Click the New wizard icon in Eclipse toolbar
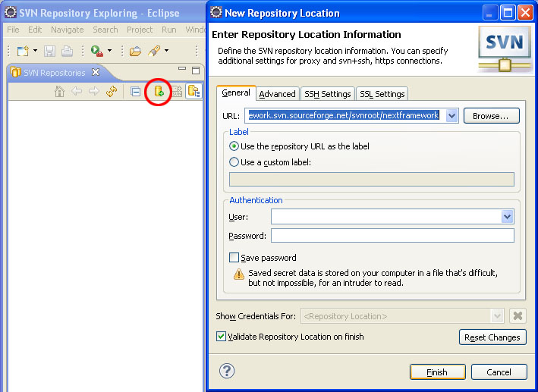Image resolution: width=538 pixels, height=392 pixels. tap(23, 51)
